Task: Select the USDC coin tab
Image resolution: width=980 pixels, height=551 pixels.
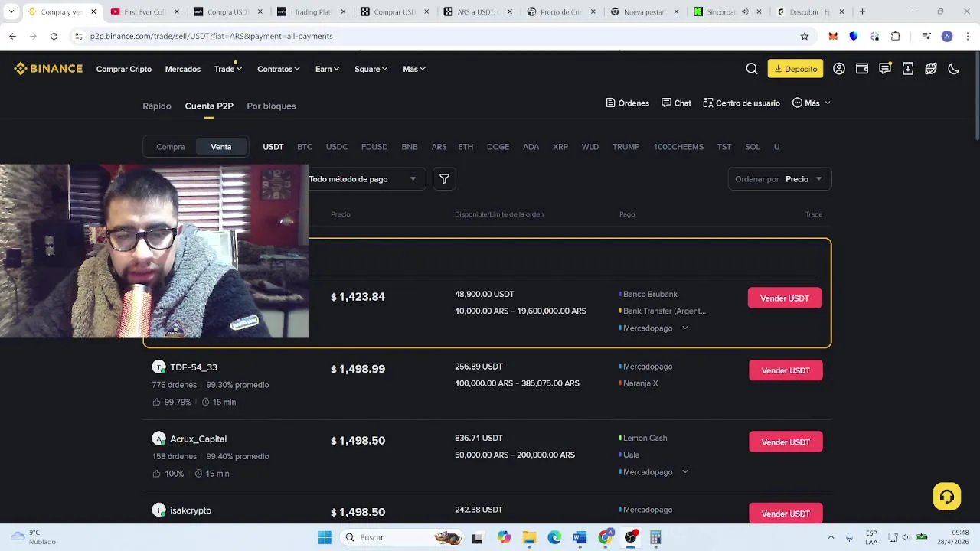Action: tap(337, 147)
